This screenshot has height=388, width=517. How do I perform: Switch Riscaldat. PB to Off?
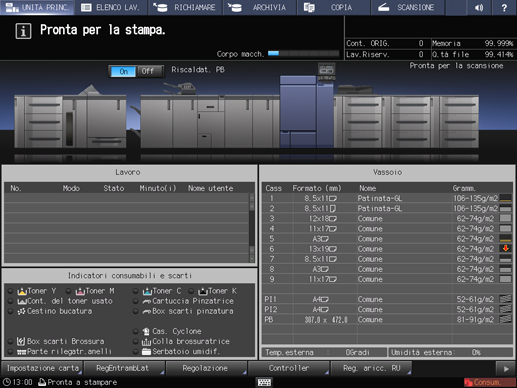[148, 71]
